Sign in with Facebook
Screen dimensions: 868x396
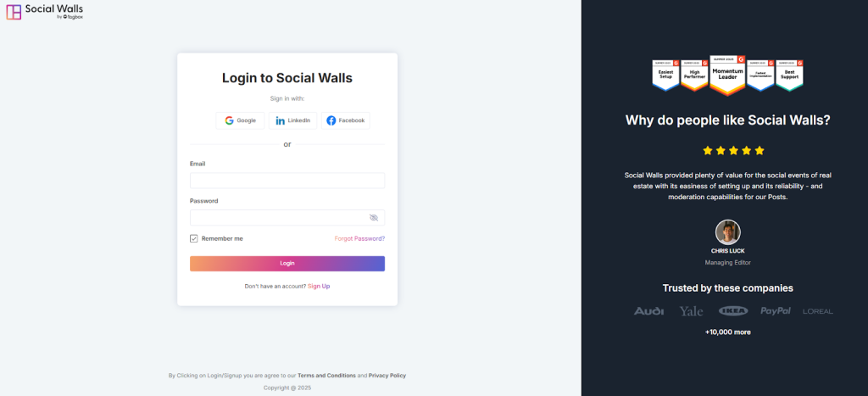pos(346,120)
